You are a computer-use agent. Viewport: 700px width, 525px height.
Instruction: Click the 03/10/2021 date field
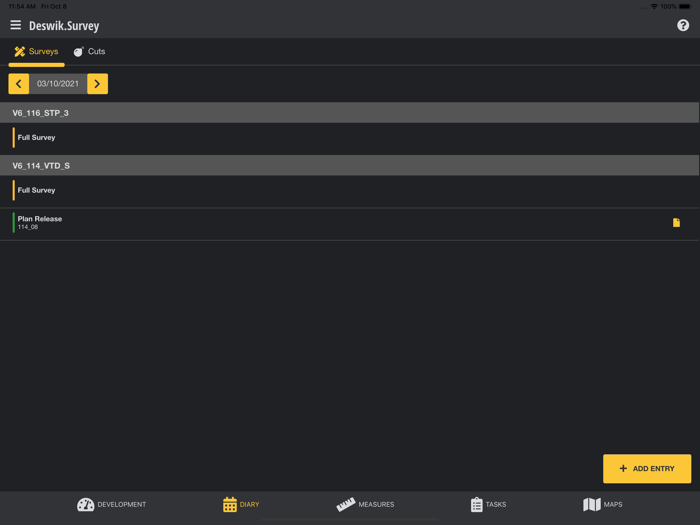coord(58,84)
